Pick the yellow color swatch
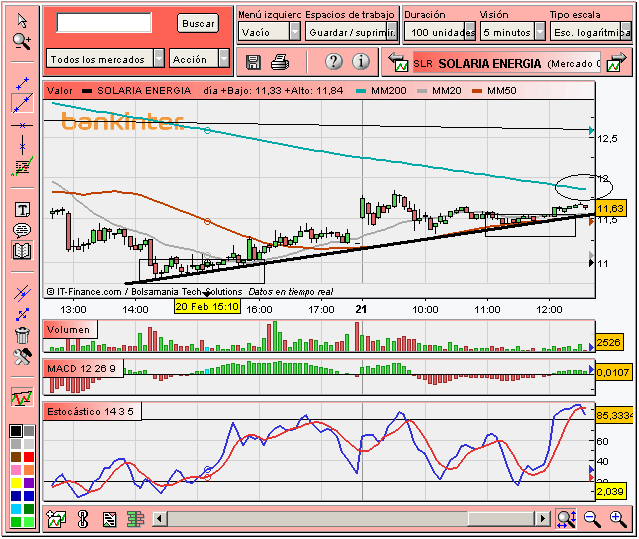 click(16, 483)
